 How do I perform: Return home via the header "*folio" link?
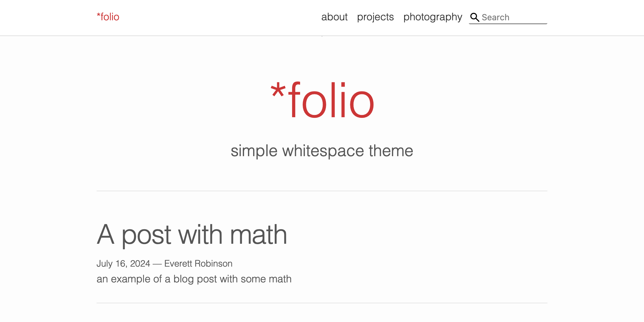[108, 17]
